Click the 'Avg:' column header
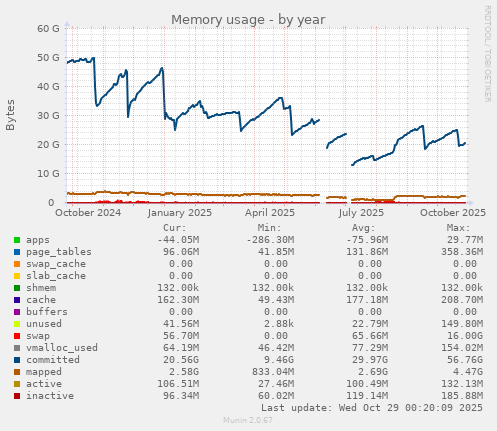 pos(364,228)
